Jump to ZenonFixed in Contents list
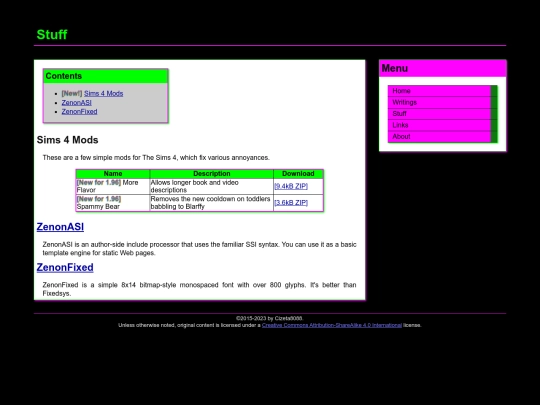This screenshot has width=540, height=405. tap(79, 112)
